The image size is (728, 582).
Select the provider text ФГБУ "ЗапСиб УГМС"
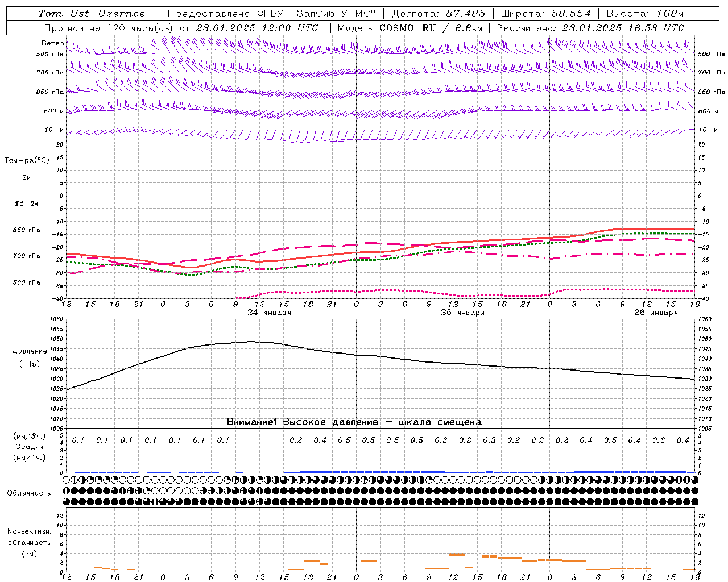(x=316, y=14)
